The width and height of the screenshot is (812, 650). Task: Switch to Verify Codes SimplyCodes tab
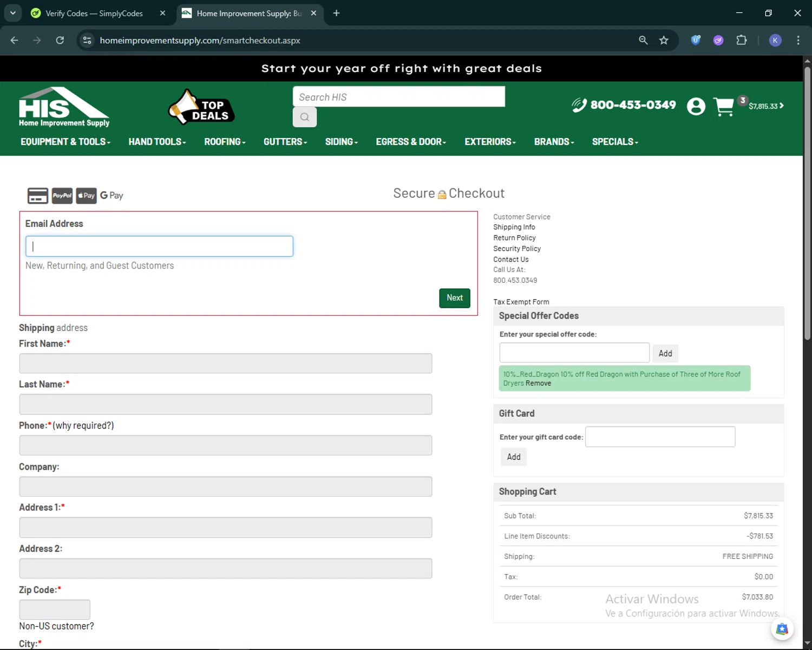(94, 13)
